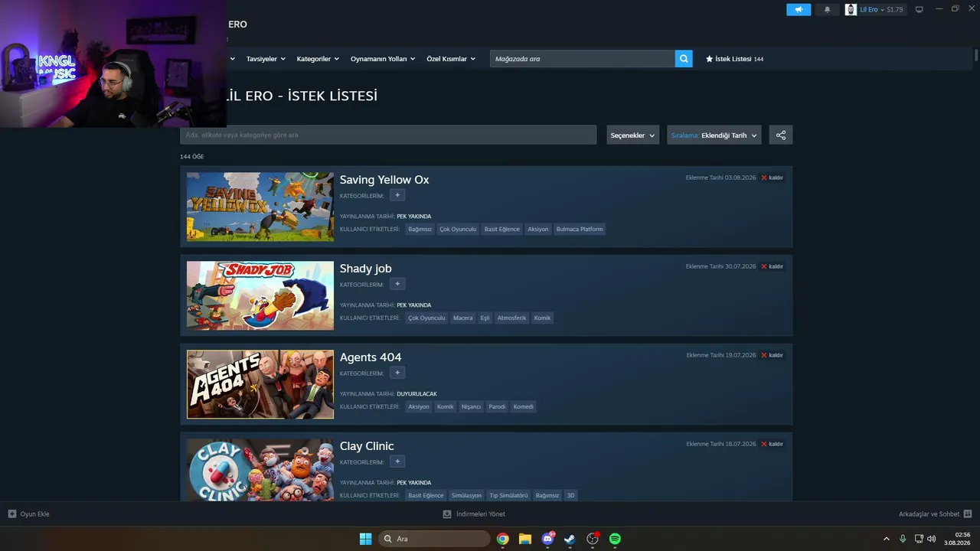The image size is (980, 551).
Task: Click the Oyun Ekle add game label
Action: click(34, 514)
